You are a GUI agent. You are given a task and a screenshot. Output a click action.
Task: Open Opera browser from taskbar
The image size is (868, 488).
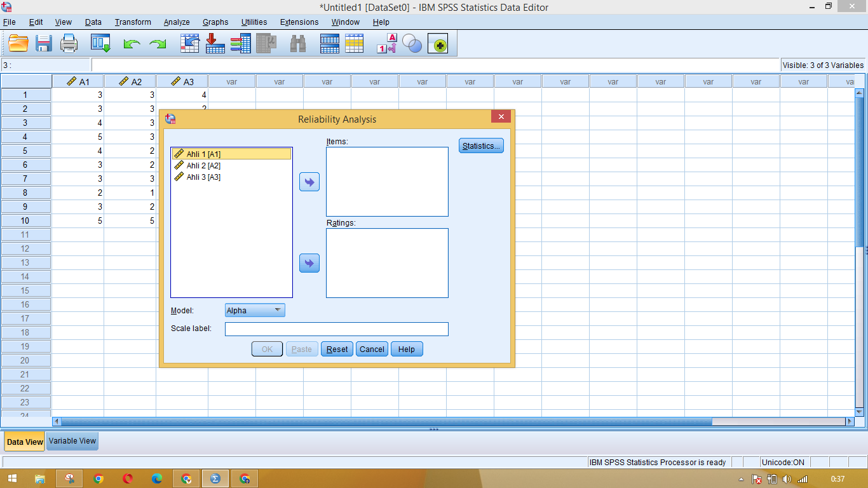127,478
